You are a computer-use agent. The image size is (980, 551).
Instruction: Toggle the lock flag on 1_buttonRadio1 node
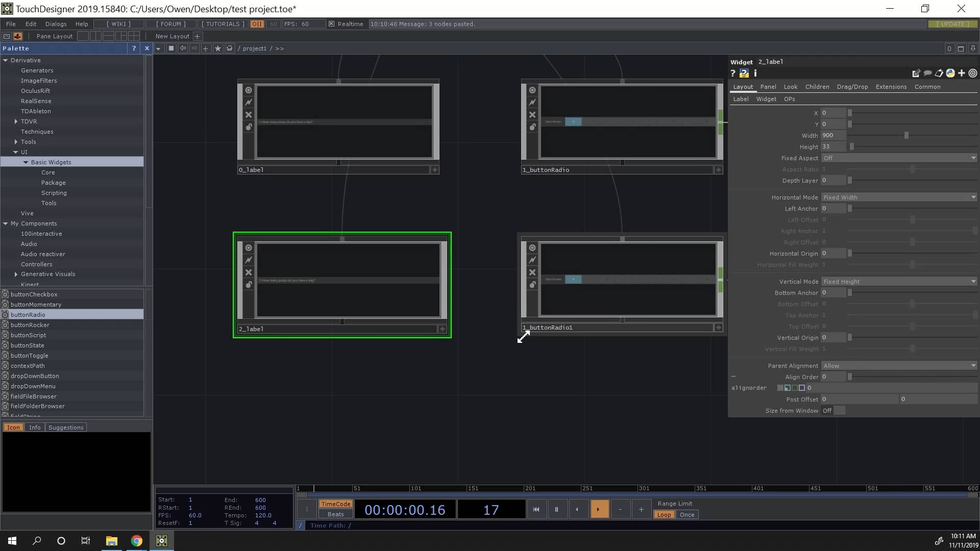532,285
